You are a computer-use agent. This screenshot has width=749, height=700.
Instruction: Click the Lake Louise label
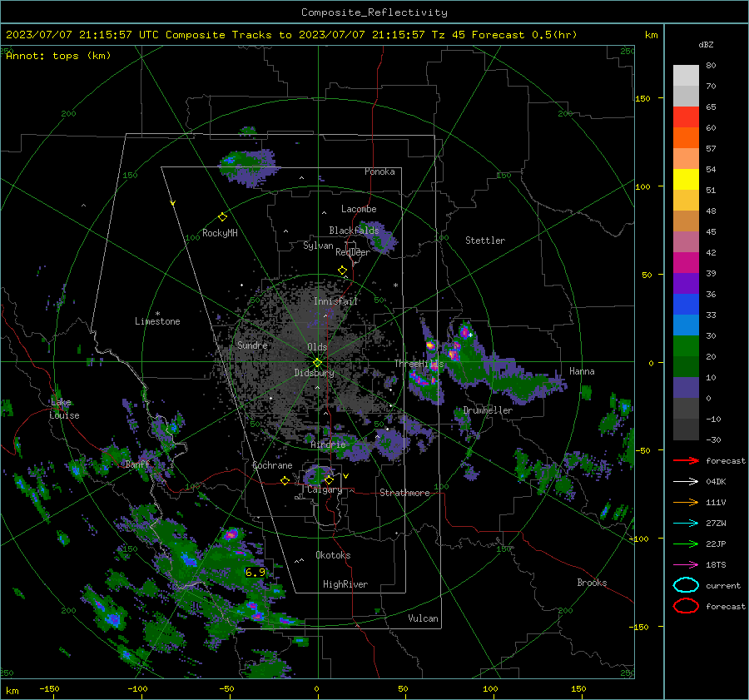point(64,409)
